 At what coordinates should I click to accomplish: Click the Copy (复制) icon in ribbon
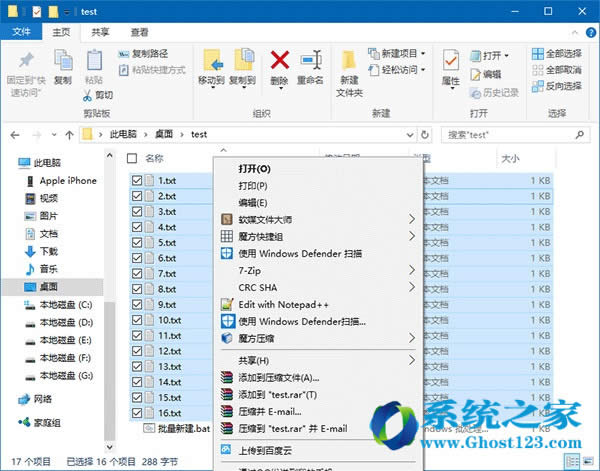62,63
